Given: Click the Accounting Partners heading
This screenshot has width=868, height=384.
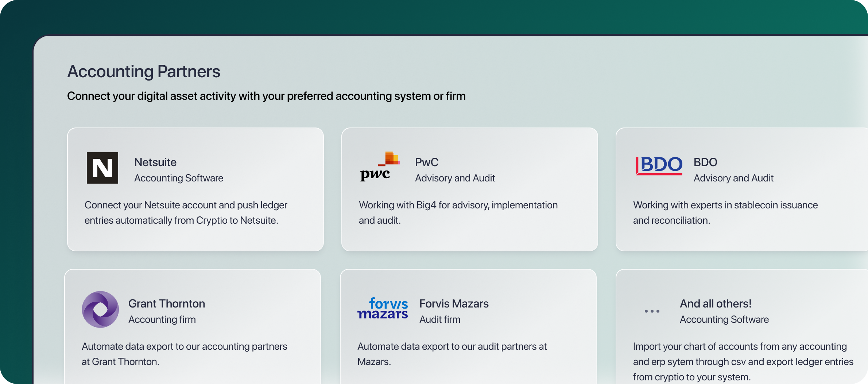Looking at the screenshot, I should point(144,71).
